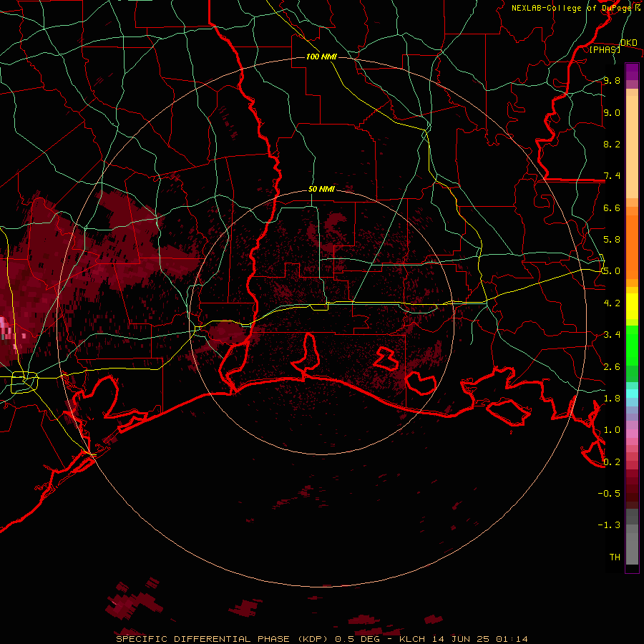Click the cyan segment of the color bar
Image resolution: width=644 pixels, height=644 pixels.
(632, 394)
